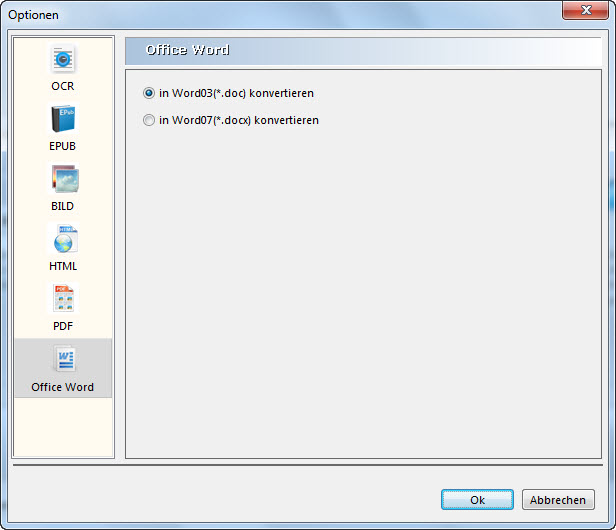Click the 'in Word07(*.docx) konvertieren' text

[x=239, y=120]
